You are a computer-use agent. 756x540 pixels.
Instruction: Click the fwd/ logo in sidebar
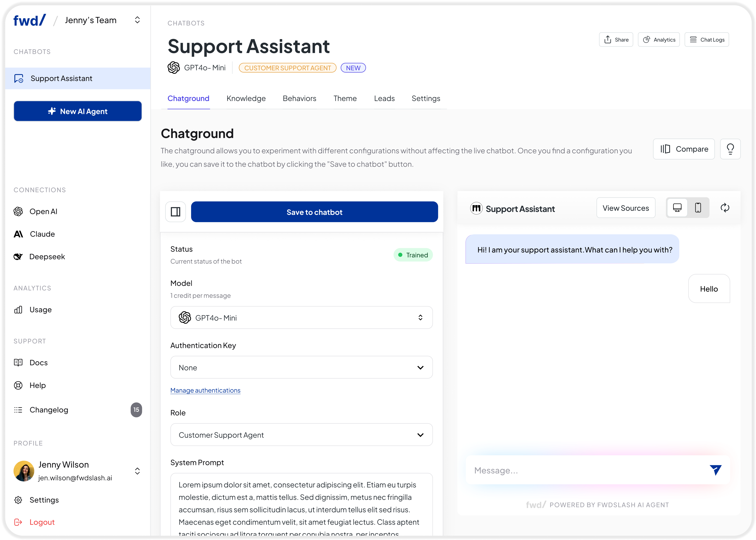29,20
